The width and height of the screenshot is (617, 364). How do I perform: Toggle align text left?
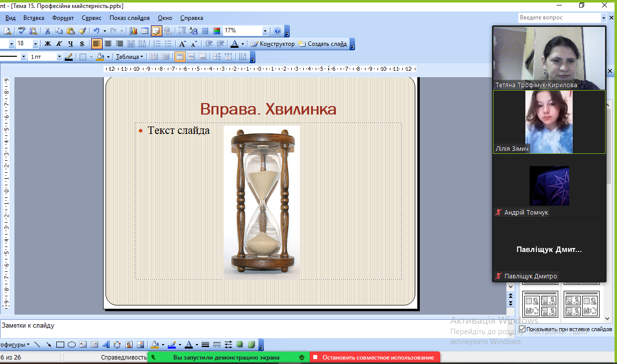point(96,44)
